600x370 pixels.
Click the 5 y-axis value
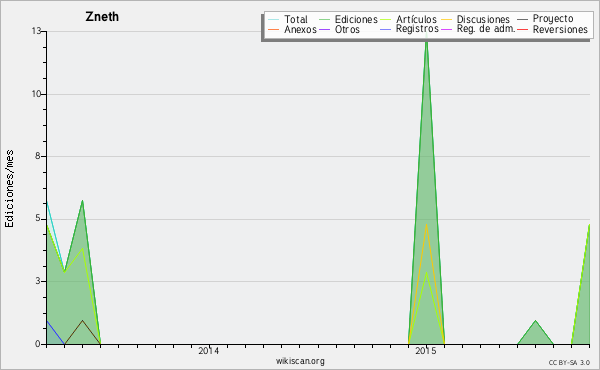pos(38,218)
